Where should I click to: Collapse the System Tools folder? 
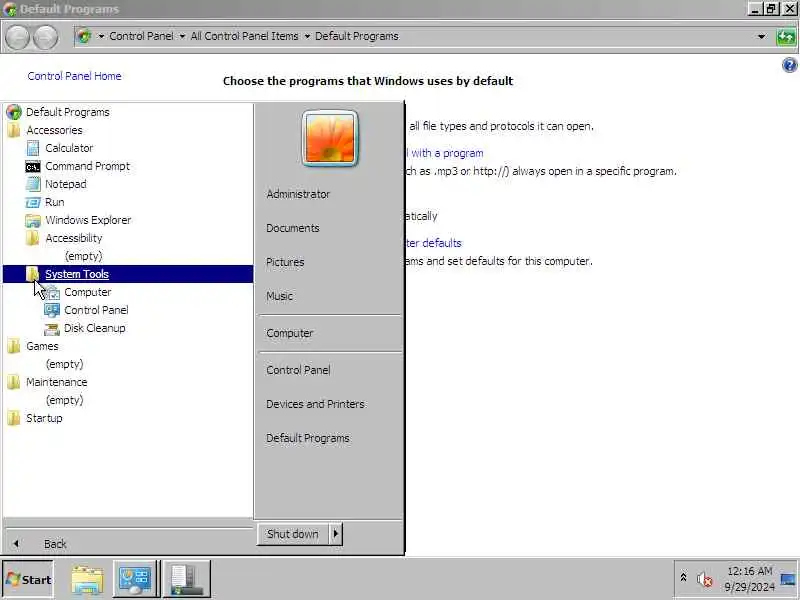[77, 274]
